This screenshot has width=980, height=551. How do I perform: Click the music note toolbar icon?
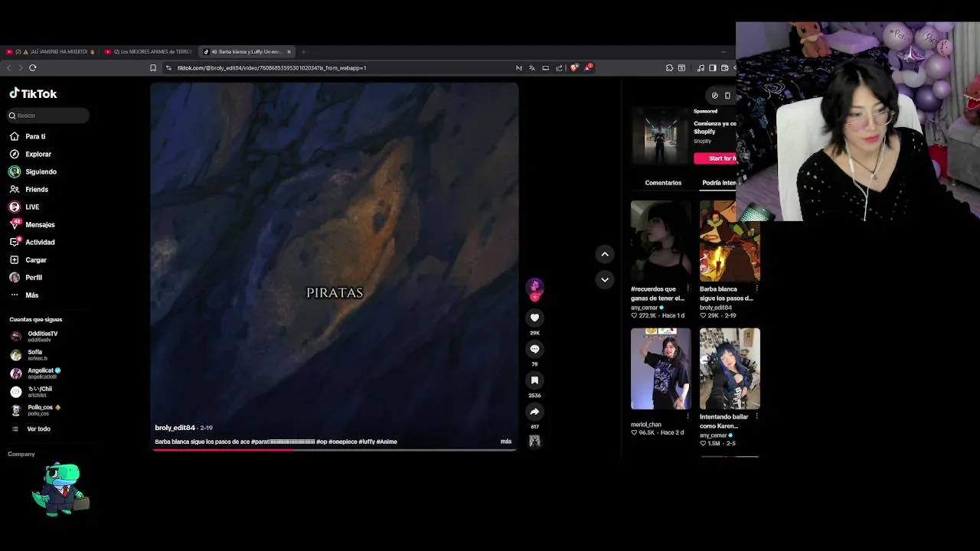701,67
